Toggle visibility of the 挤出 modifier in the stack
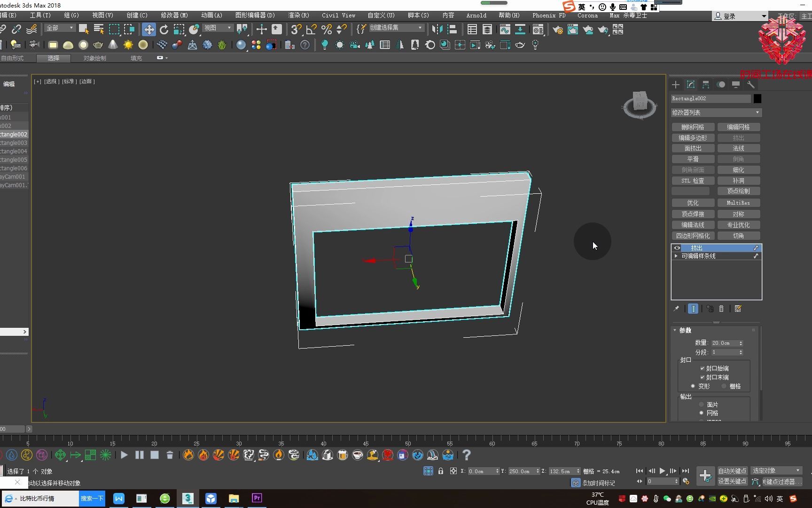 (677, 248)
